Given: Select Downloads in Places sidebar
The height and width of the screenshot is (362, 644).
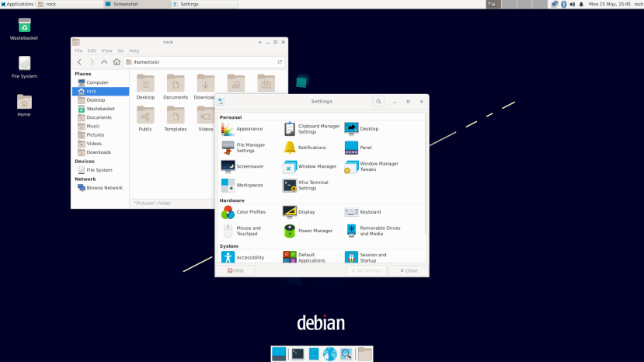Looking at the screenshot, I should 101,152.
